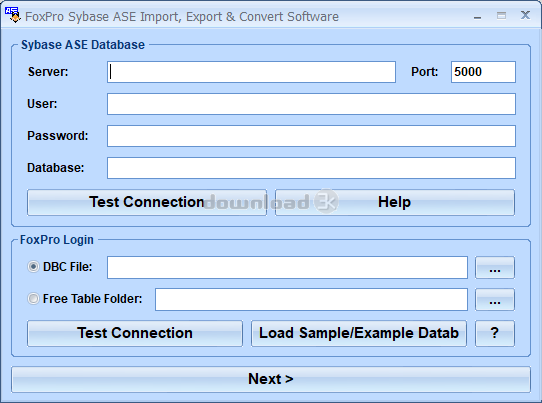542x403 pixels.
Task: Click the Database input field
Action: (x=311, y=168)
